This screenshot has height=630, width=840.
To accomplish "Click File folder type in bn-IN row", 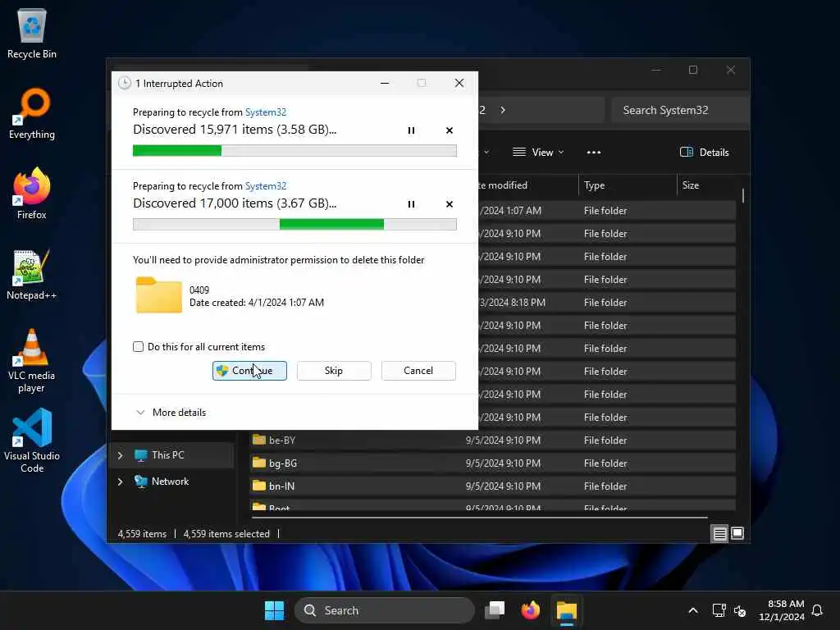I will [605, 486].
